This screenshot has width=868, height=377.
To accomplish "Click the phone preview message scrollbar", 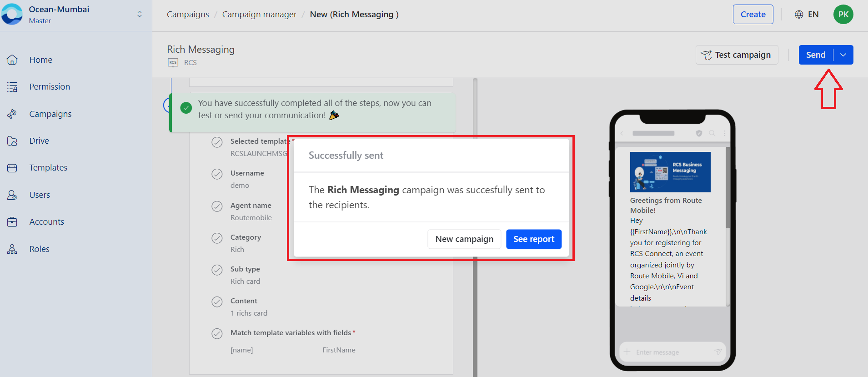I will pos(728,187).
